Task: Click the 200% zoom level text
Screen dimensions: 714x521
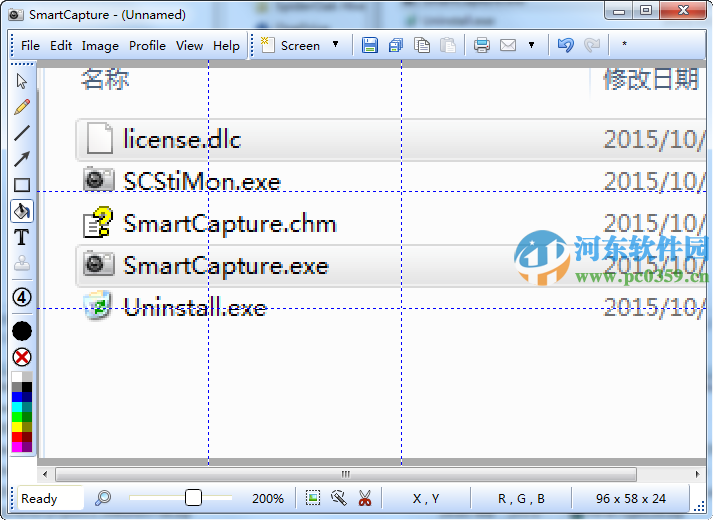Action: coord(268,499)
